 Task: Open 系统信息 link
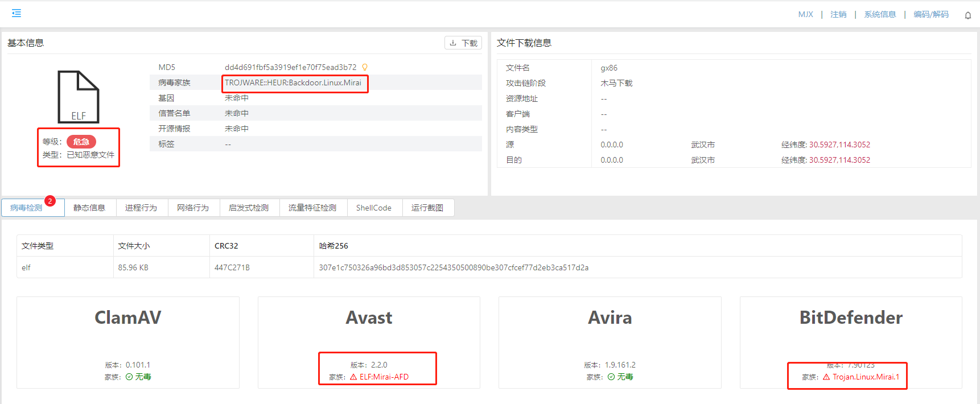pos(880,14)
